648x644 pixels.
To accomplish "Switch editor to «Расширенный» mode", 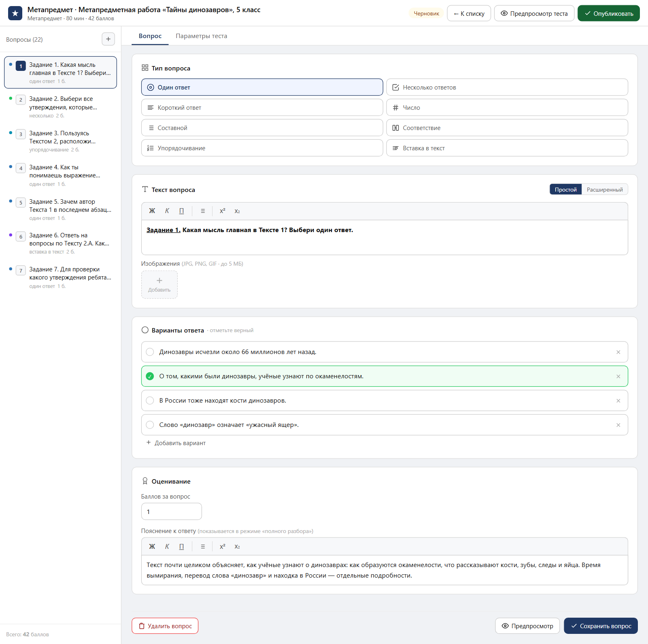I will click(x=605, y=190).
